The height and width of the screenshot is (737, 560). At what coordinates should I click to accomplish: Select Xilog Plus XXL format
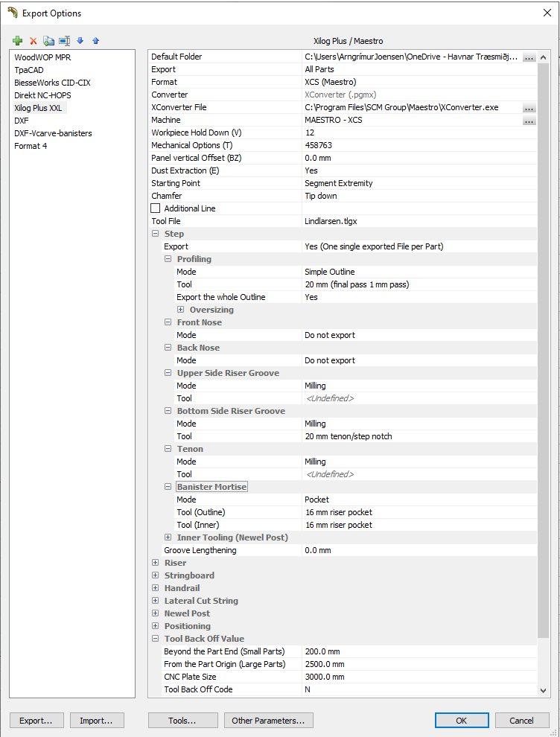point(38,108)
